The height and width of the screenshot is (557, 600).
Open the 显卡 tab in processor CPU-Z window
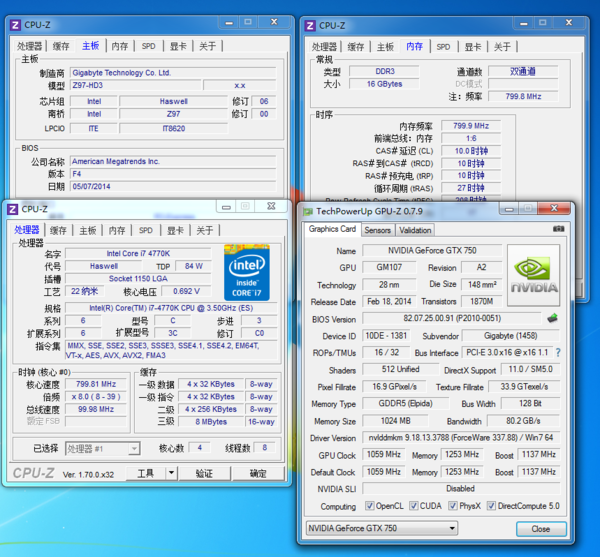(175, 230)
